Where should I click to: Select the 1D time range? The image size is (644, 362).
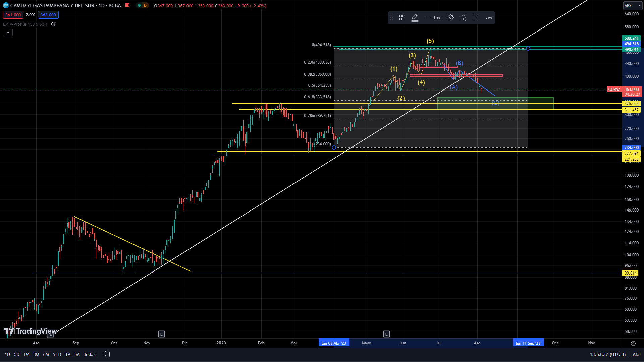pyautogui.click(x=7, y=354)
